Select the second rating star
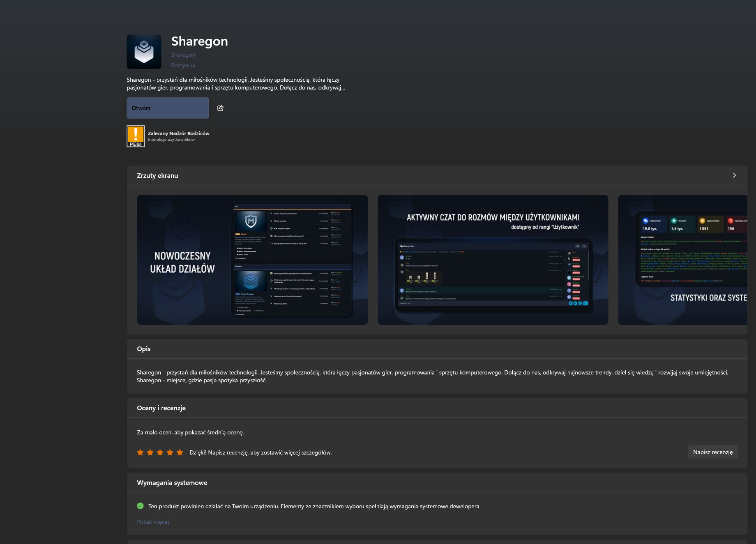This screenshot has height=544, width=756. tap(150, 452)
